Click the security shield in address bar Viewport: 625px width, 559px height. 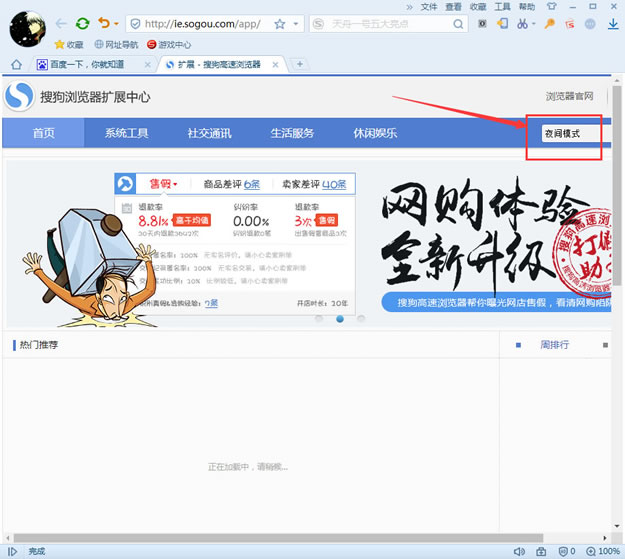(136, 24)
